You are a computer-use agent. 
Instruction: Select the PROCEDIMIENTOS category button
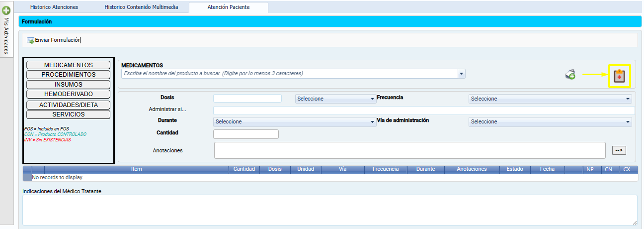(68, 75)
